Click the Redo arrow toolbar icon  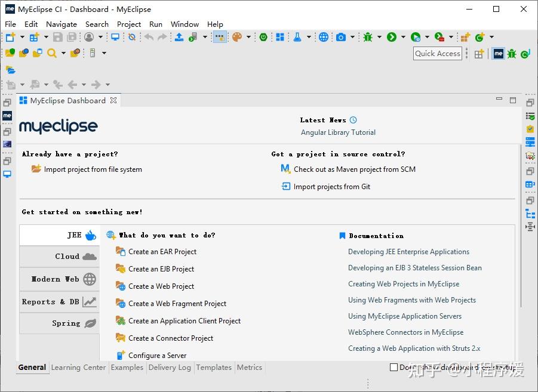tap(162, 37)
